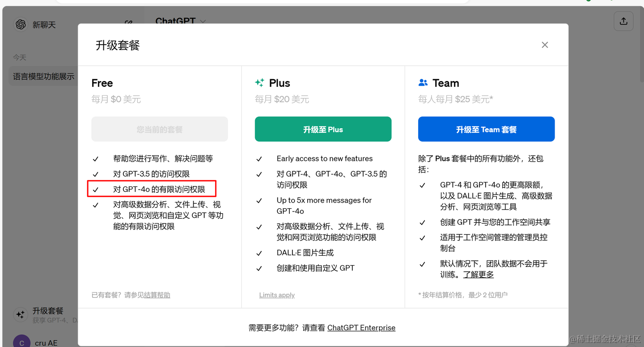Click the 创建和使用自定义 GPT feature text
Screen dimensions: 644x347
point(316,268)
